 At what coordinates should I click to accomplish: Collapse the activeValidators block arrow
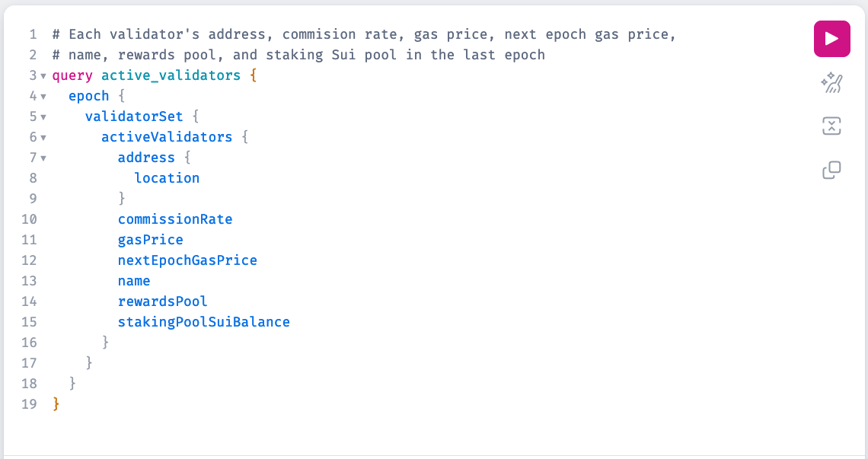(43, 138)
